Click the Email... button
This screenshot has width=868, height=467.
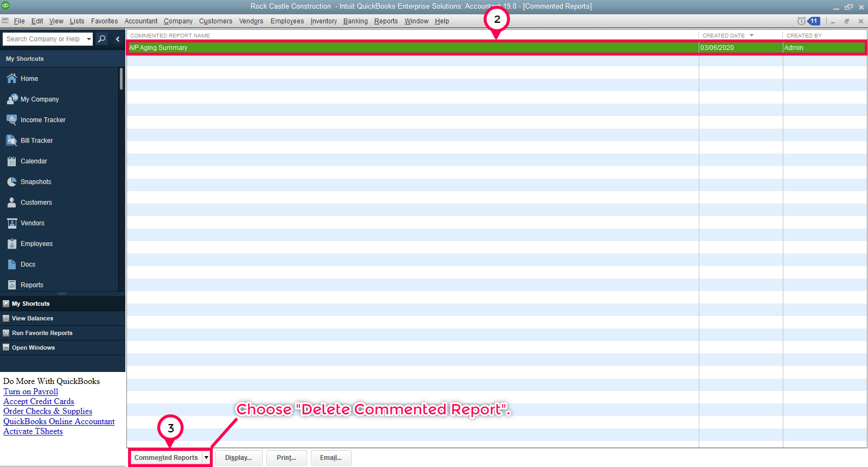point(331,458)
